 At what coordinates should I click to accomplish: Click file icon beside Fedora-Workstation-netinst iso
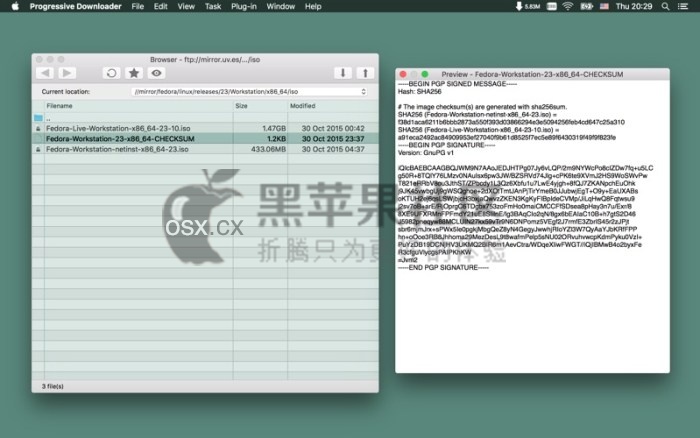(38, 150)
